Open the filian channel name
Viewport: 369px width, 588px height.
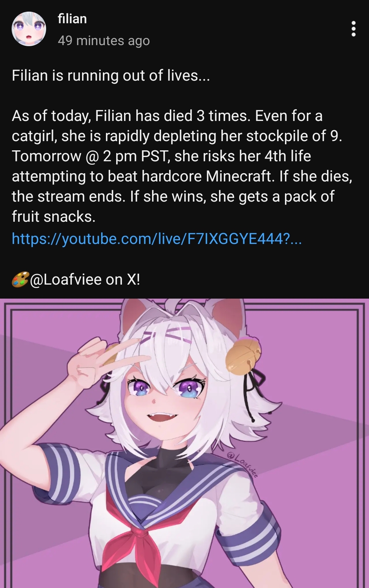point(72,19)
